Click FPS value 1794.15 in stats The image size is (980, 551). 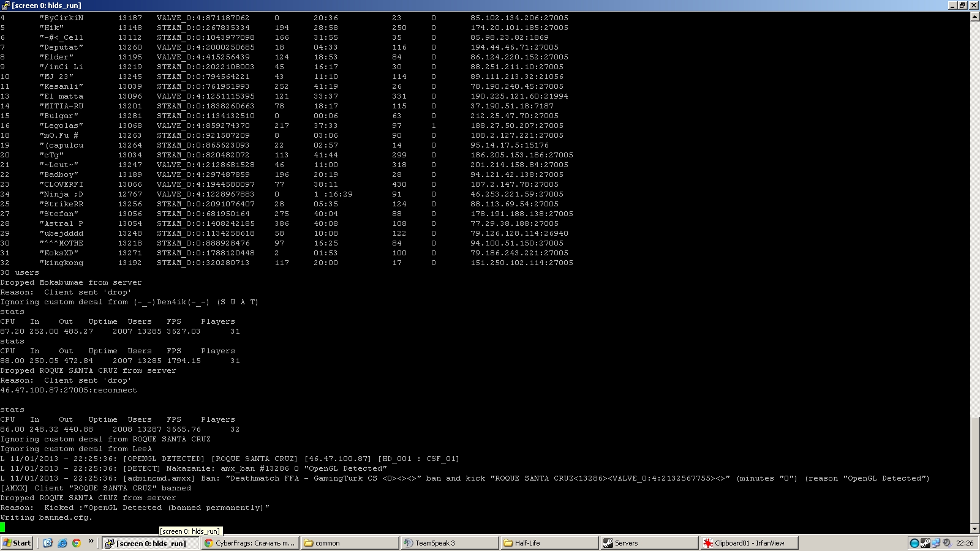coord(184,361)
